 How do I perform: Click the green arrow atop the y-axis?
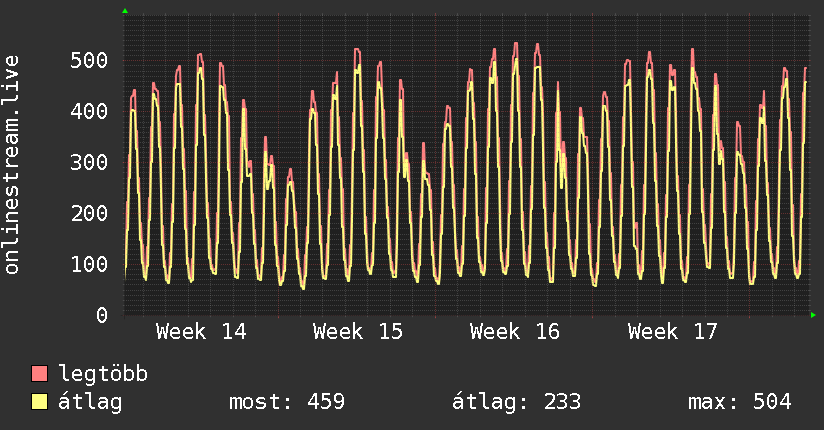coord(125,11)
